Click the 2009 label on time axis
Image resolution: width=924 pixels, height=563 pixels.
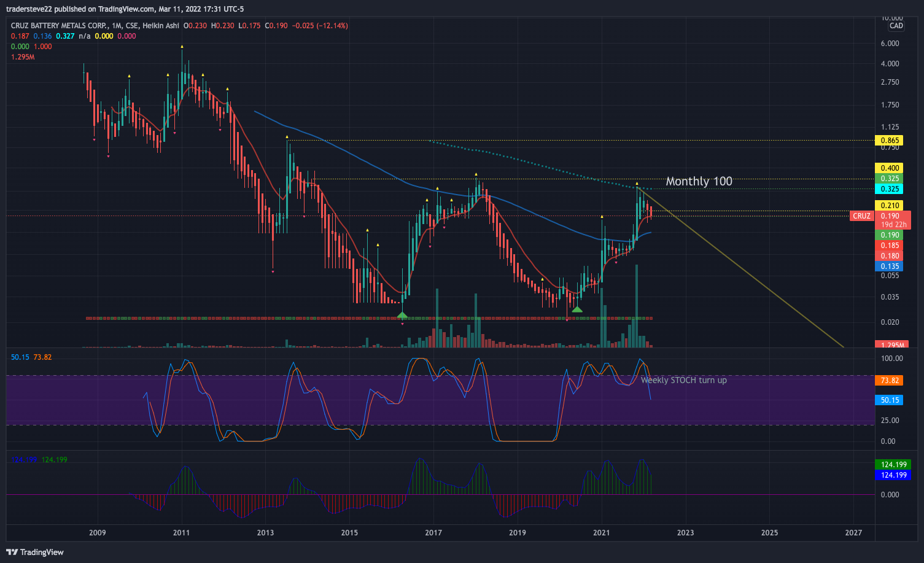point(98,532)
